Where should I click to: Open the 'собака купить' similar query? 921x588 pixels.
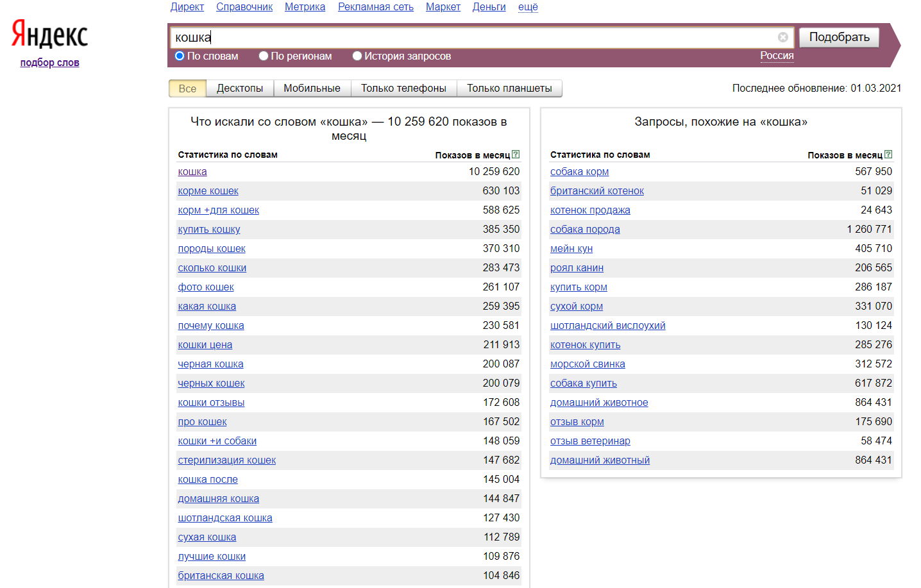(584, 383)
